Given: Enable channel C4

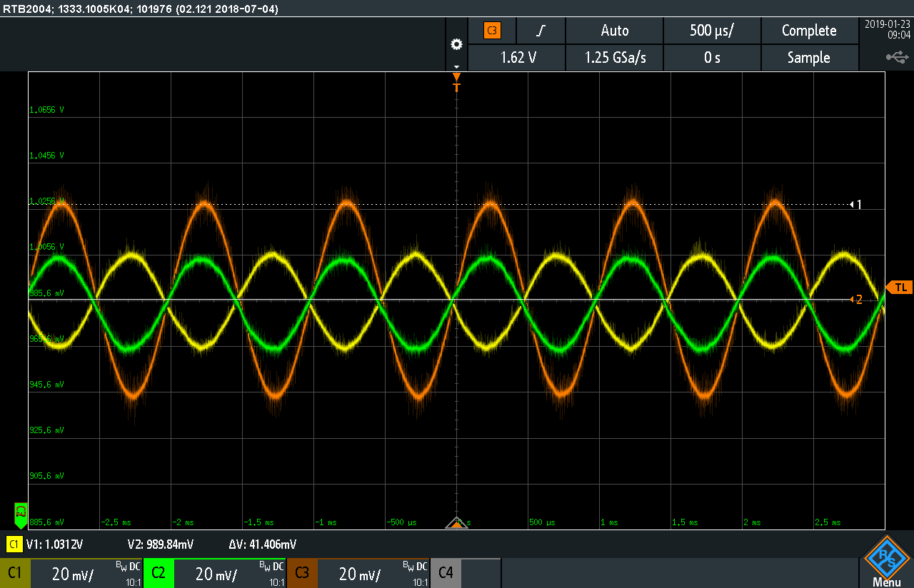Looking at the screenshot, I should [x=446, y=573].
